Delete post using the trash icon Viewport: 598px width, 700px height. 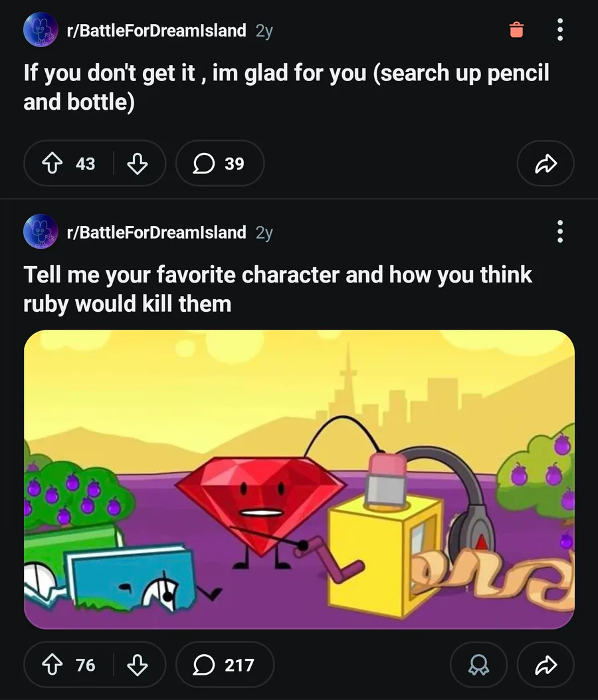point(516,30)
